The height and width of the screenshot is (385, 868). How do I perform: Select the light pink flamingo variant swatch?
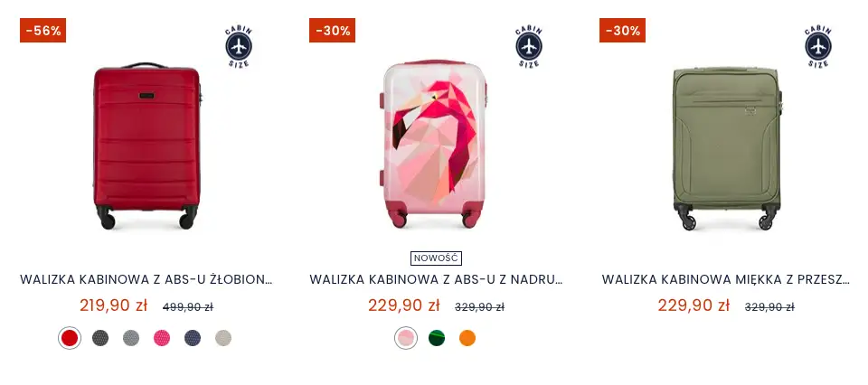click(x=406, y=338)
